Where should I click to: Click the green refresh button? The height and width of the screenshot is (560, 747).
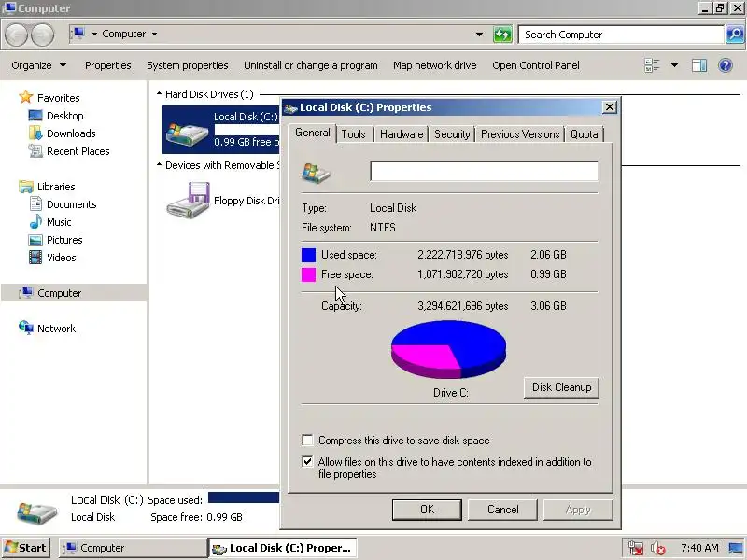[x=502, y=35]
